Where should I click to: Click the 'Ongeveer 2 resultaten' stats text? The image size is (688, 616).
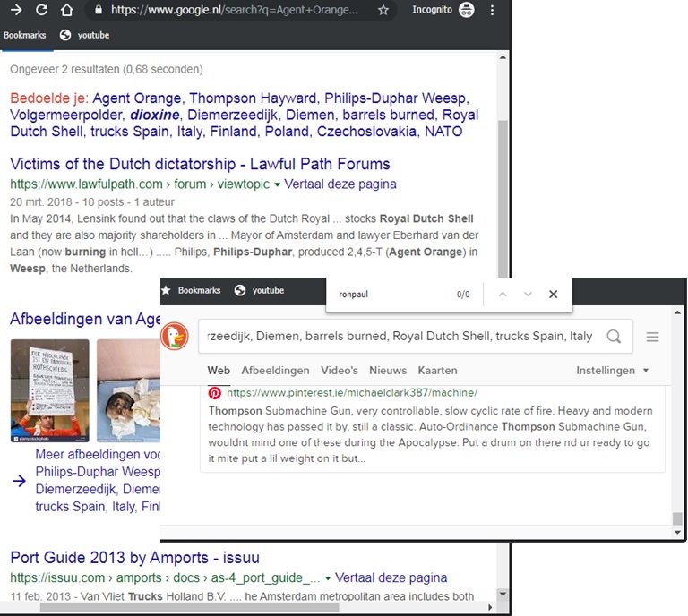click(107, 69)
